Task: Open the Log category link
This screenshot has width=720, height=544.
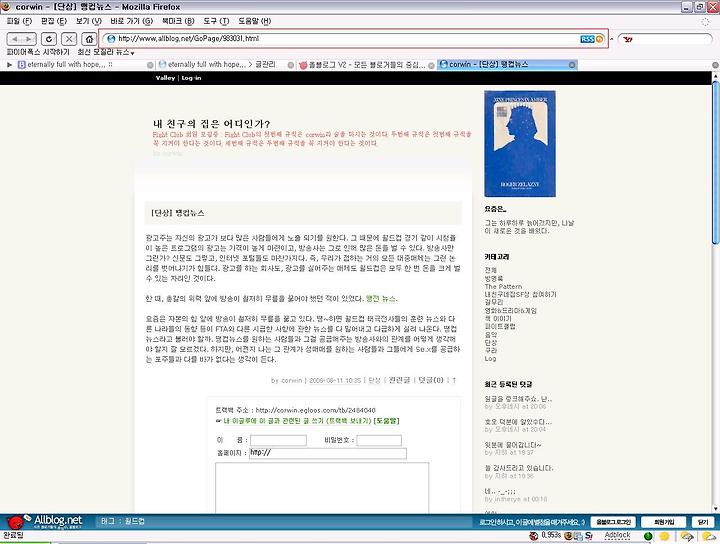Action: coord(490,359)
